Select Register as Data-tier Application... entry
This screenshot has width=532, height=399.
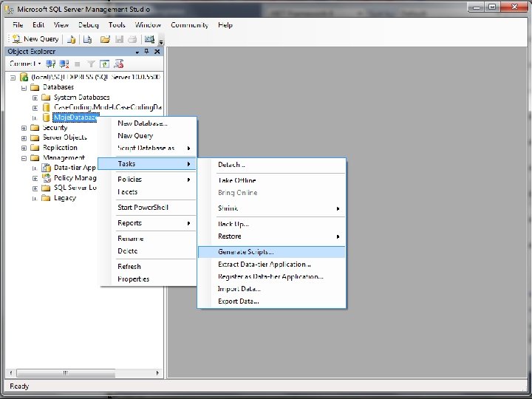click(x=271, y=276)
